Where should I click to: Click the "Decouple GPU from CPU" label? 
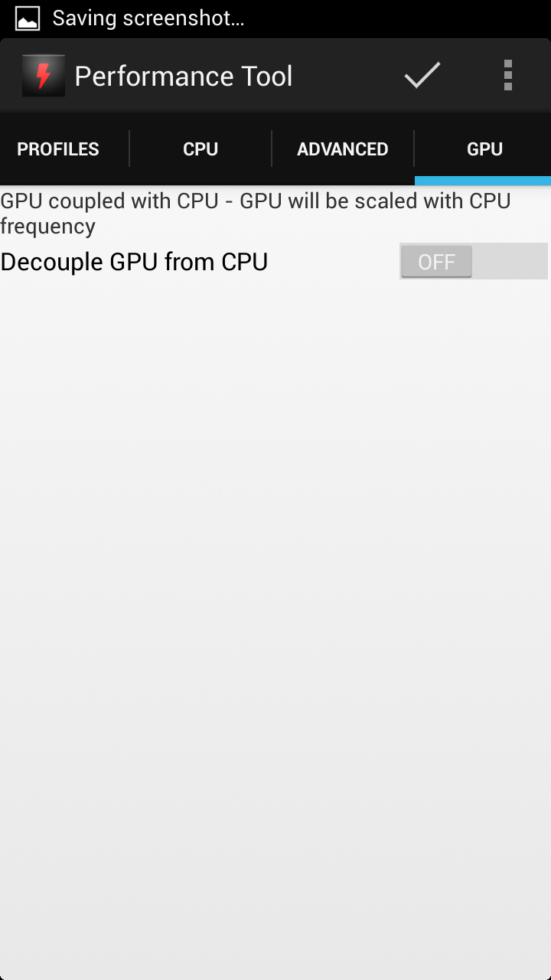pos(135,262)
